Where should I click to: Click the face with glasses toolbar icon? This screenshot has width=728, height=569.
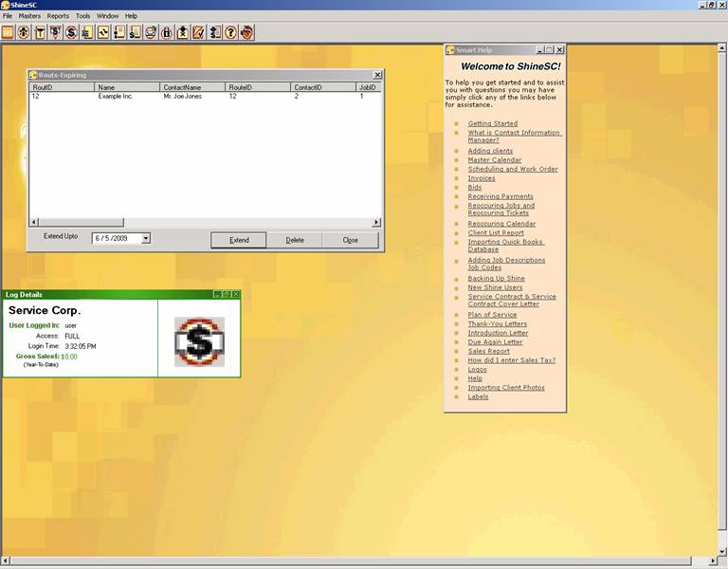[x=247, y=32]
